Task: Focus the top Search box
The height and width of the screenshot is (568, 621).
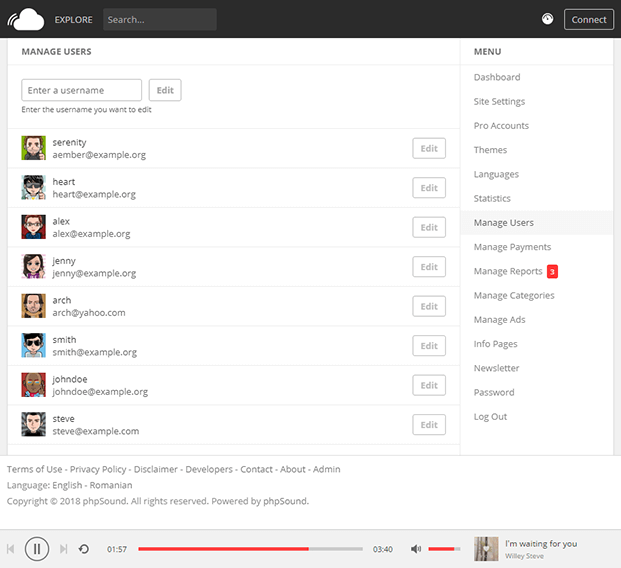Action: [x=159, y=19]
